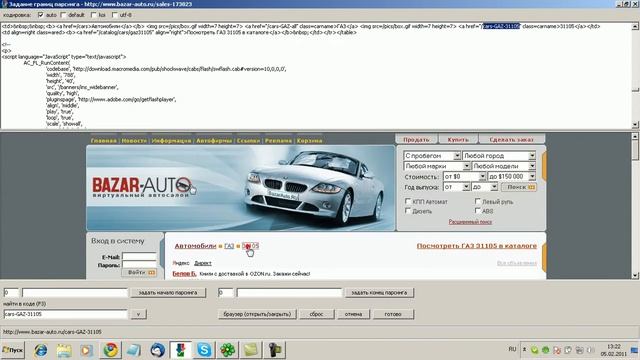The width and height of the screenshot is (640, 360).
Task: Enable the koi encoding checkbox
Action: 93,15
